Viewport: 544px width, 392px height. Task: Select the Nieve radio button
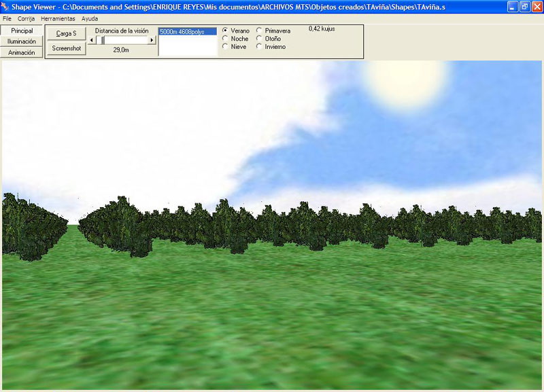(225, 47)
